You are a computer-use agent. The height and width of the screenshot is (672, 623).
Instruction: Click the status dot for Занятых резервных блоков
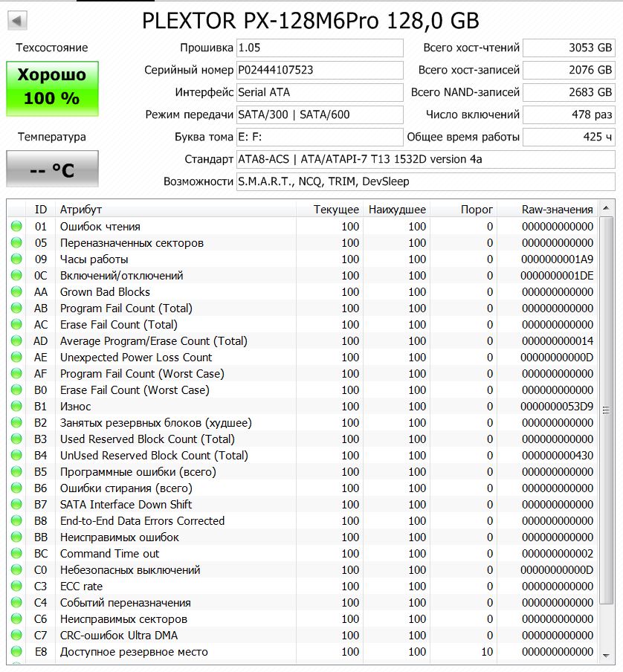point(16,422)
